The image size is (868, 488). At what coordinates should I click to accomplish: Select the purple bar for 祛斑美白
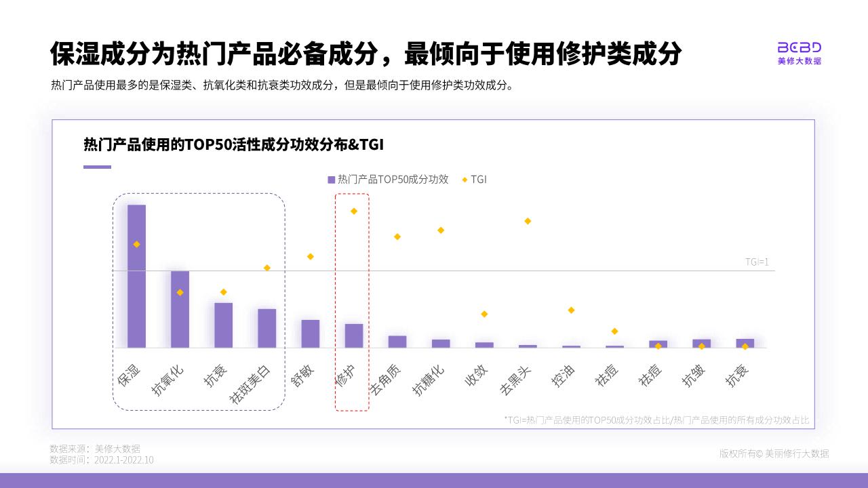tap(267, 328)
